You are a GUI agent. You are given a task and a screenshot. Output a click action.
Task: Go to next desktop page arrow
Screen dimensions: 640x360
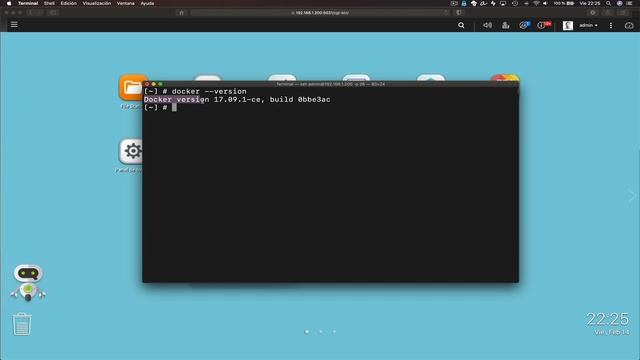click(633, 196)
